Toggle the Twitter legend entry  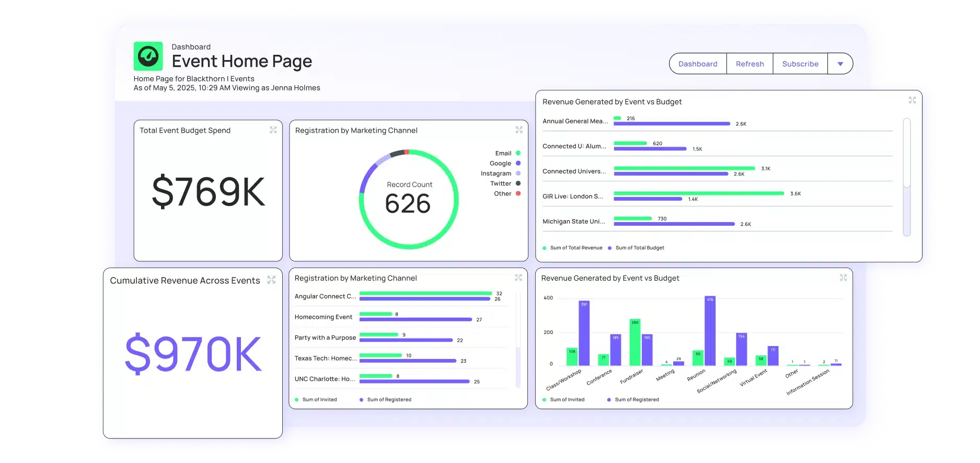point(505,183)
